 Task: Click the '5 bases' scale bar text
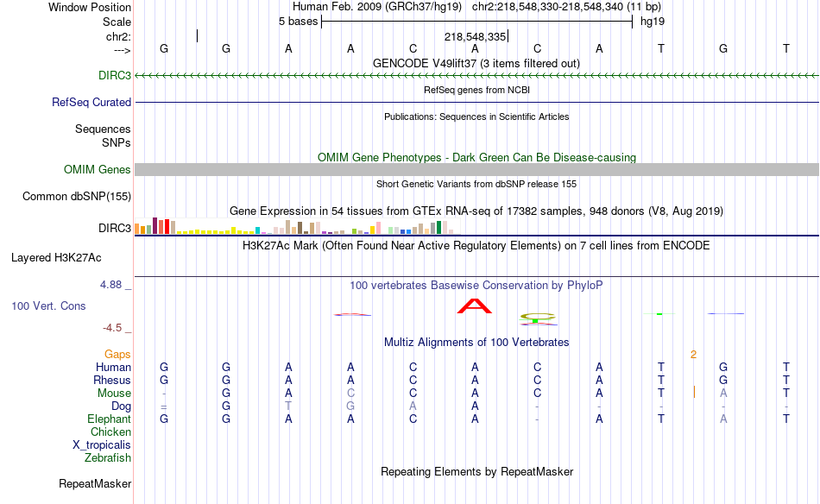298,22
